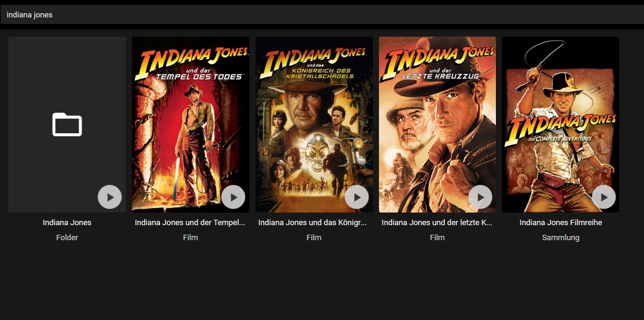Click 'Film' label under das Königreich
Screen dimensions: 644x320
click(x=314, y=237)
